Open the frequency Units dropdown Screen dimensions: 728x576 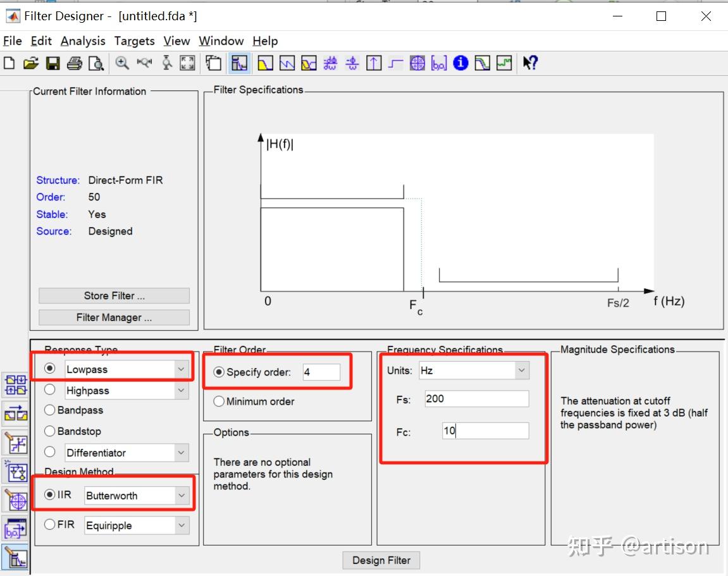click(522, 371)
